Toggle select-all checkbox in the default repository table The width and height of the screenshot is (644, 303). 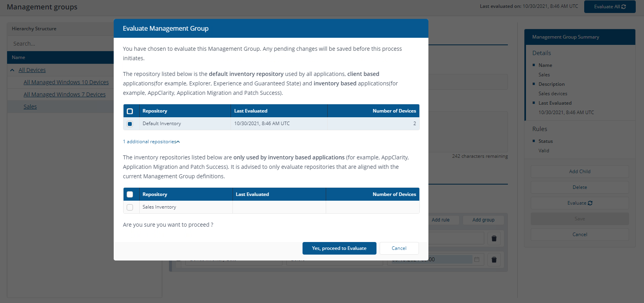point(130,111)
